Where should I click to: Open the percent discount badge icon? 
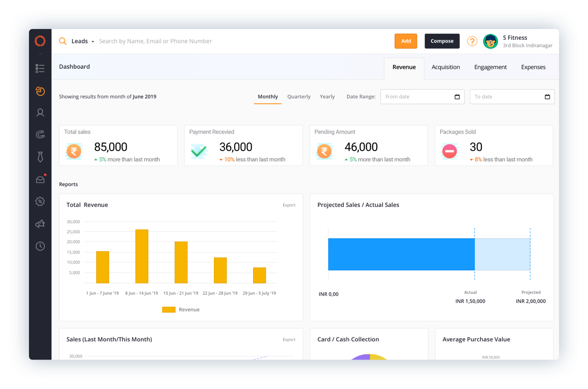40,201
